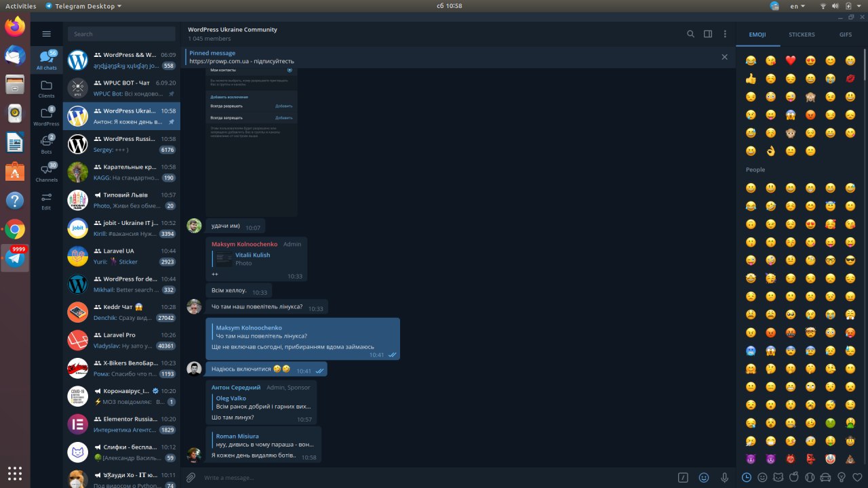Image resolution: width=868 pixels, height=488 pixels.
Task: Open the Laravel Pro chat
Action: 121,340
